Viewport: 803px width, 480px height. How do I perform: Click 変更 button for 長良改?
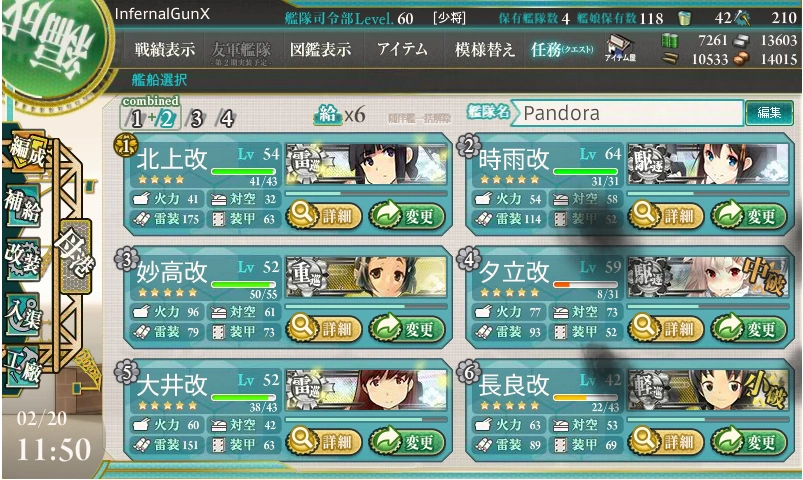[x=748, y=441]
